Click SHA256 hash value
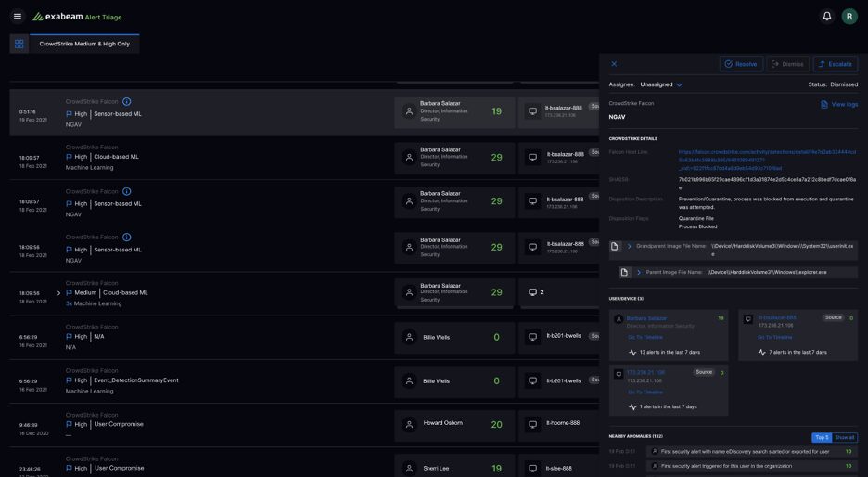This screenshot has height=477, width=868. pyautogui.click(x=767, y=184)
